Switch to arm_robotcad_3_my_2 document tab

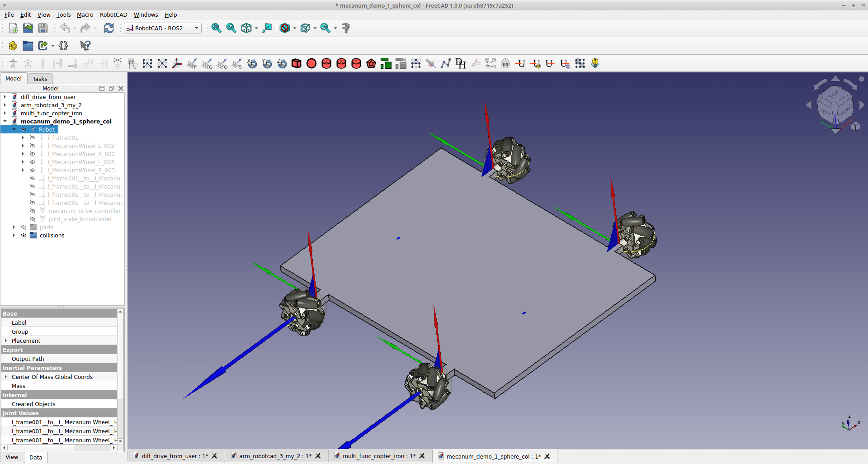point(271,456)
